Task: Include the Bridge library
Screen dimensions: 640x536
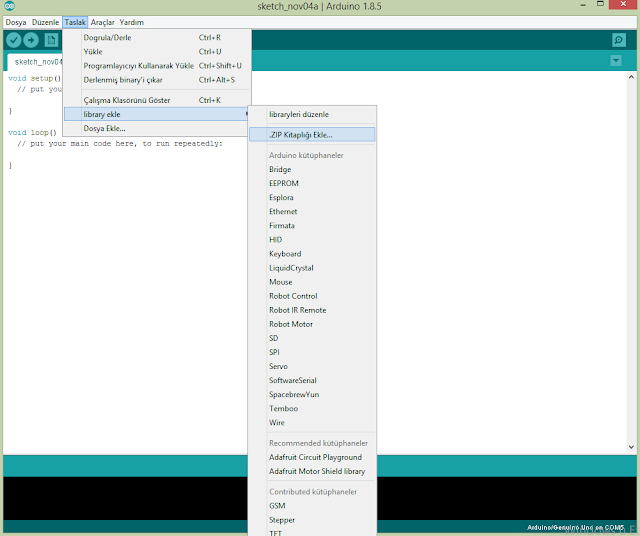Action: (x=312, y=169)
